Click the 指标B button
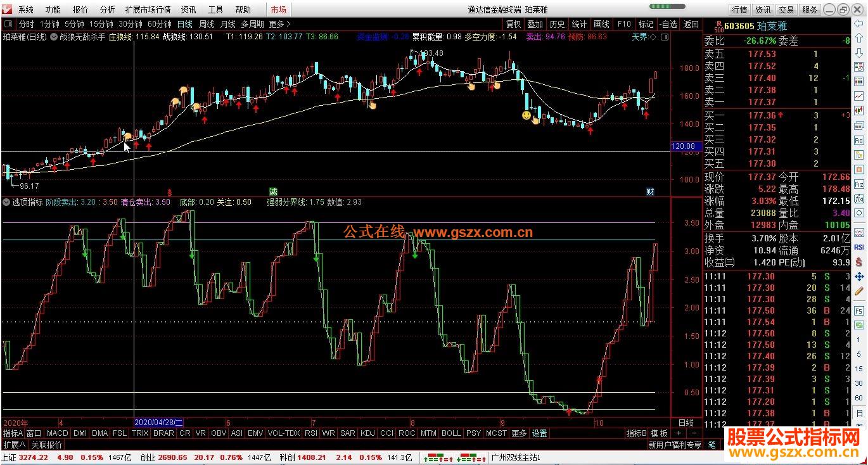 point(637,433)
